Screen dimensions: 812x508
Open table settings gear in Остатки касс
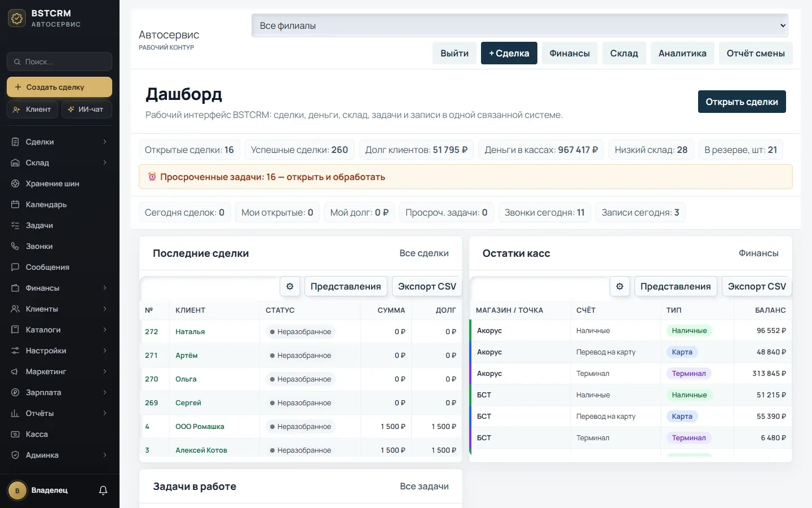[620, 286]
